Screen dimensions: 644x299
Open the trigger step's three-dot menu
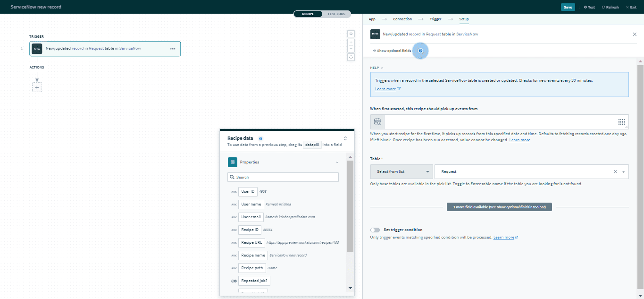(x=173, y=49)
